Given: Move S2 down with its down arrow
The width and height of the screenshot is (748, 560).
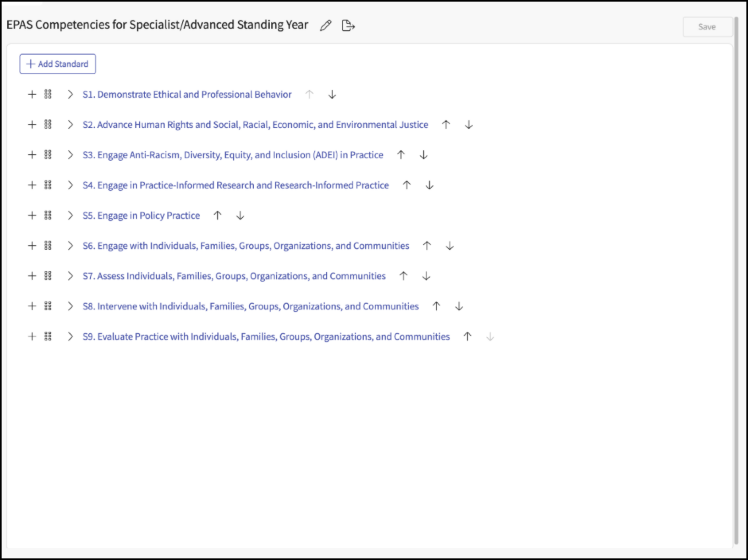Looking at the screenshot, I should 469,124.
